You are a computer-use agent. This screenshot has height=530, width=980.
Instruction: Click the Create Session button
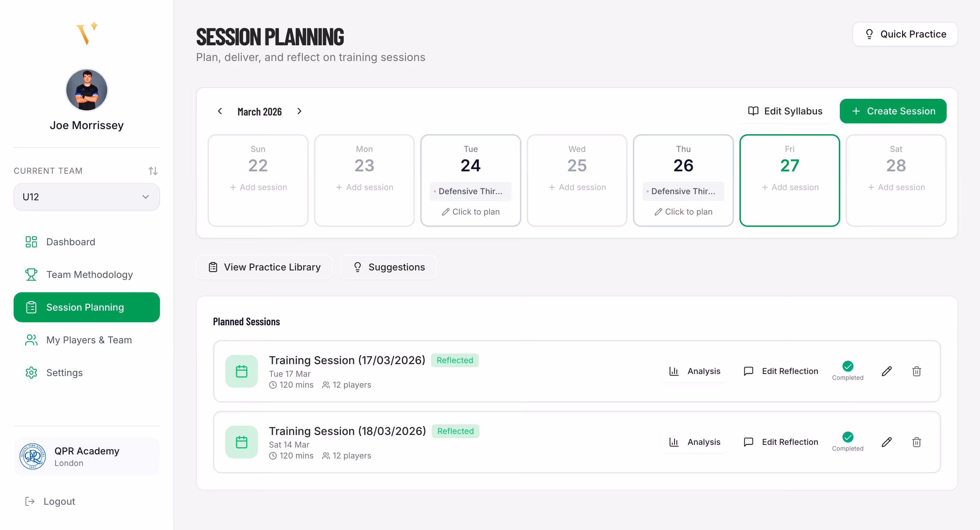click(893, 111)
